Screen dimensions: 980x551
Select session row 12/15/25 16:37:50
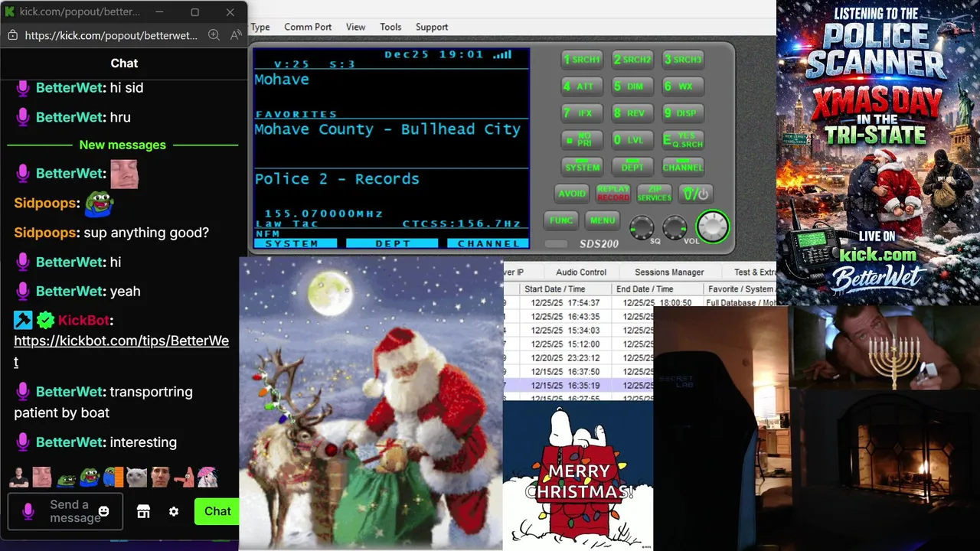[578, 372]
